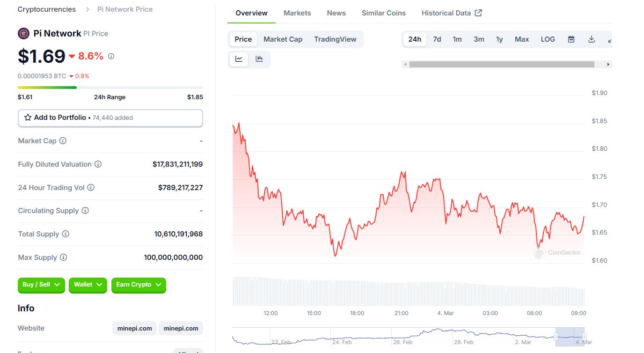Click the Pi Network coin logo

(23, 33)
